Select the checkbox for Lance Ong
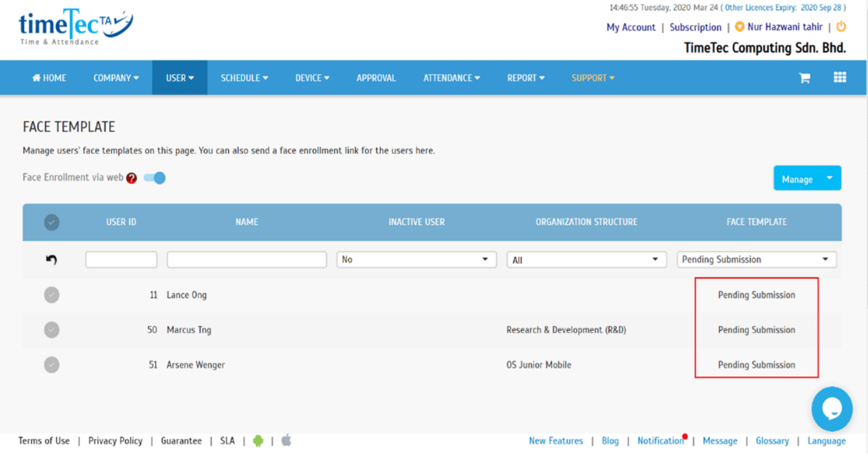 coord(51,295)
